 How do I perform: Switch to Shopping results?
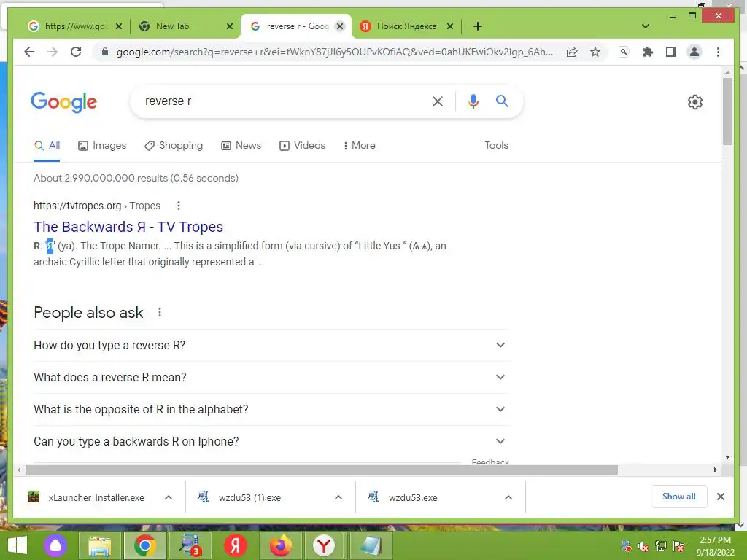pyautogui.click(x=174, y=146)
